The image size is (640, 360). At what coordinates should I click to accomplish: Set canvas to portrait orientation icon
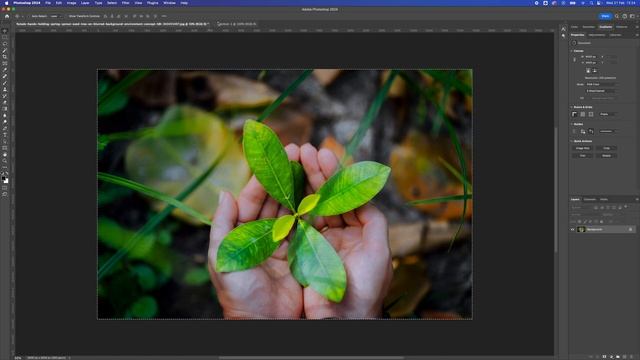[588, 71]
